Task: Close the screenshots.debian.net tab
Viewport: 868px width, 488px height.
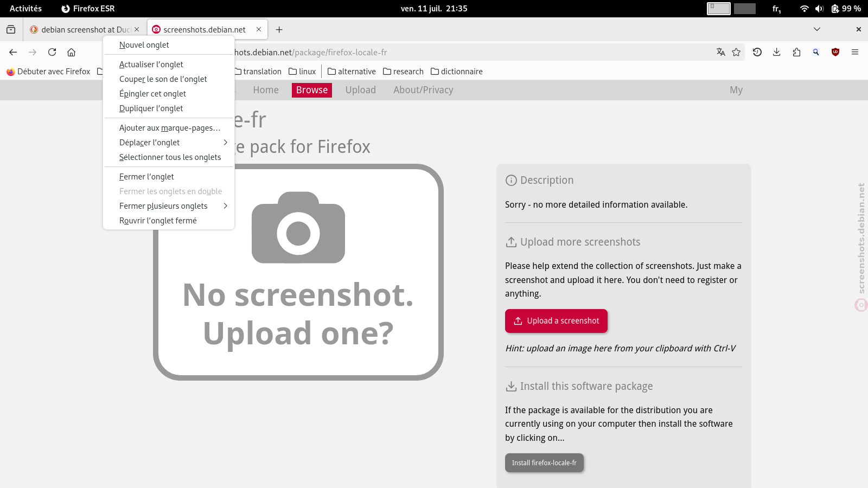Action: coord(259,29)
